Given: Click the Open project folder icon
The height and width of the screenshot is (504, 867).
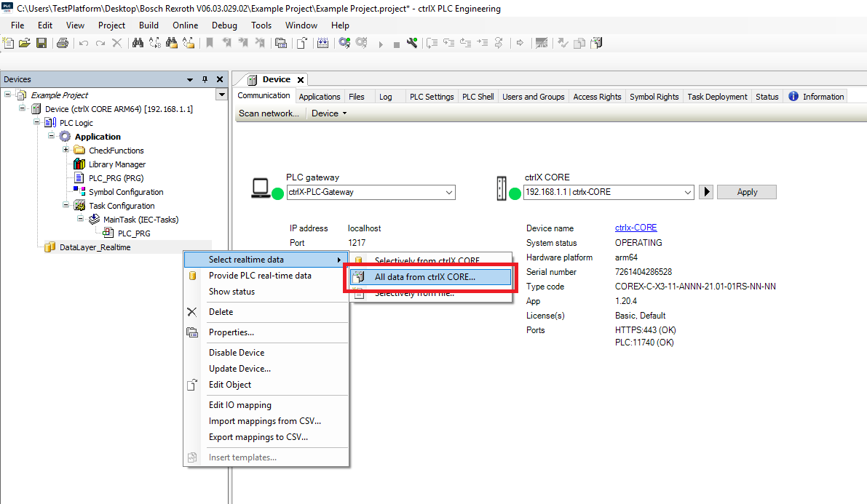Looking at the screenshot, I should pos(25,44).
